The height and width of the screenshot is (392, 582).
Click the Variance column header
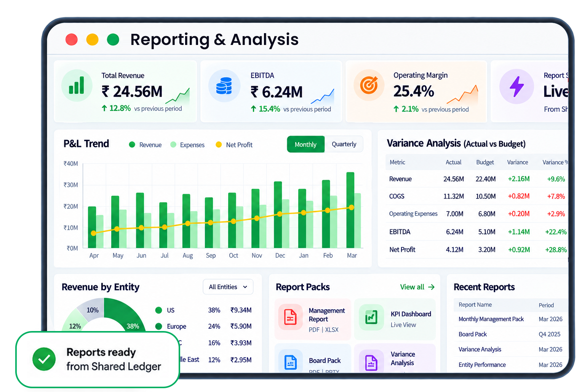pyautogui.click(x=517, y=162)
